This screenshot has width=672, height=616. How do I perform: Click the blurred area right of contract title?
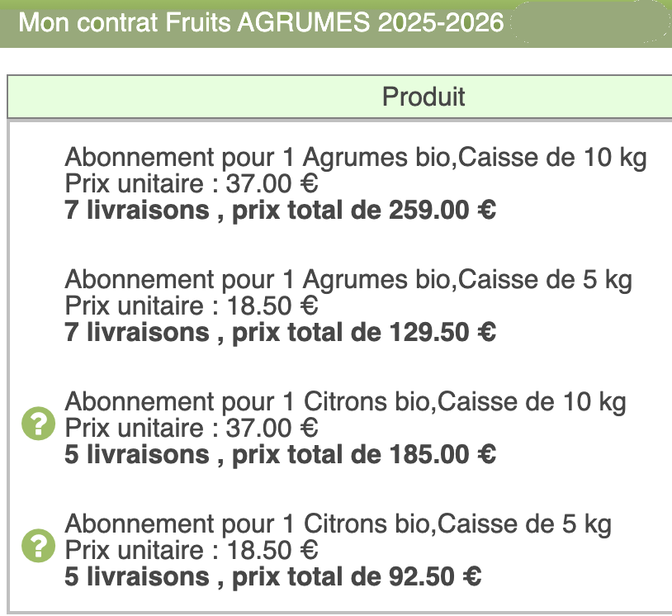pyautogui.click(x=590, y=22)
